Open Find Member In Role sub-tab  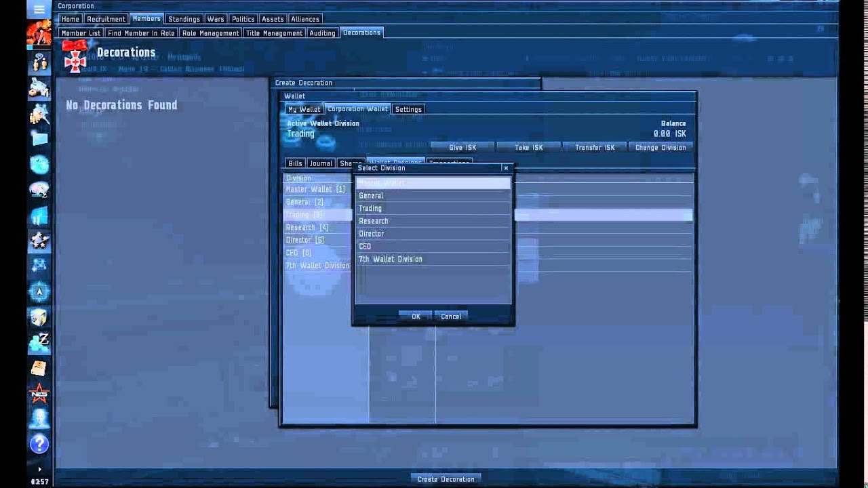click(141, 33)
